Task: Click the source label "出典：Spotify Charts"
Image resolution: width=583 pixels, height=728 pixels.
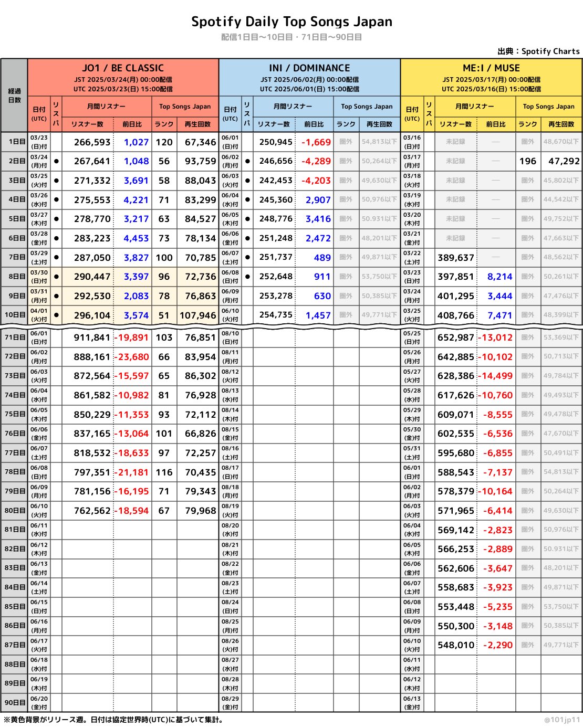Action: click(538, 51)
